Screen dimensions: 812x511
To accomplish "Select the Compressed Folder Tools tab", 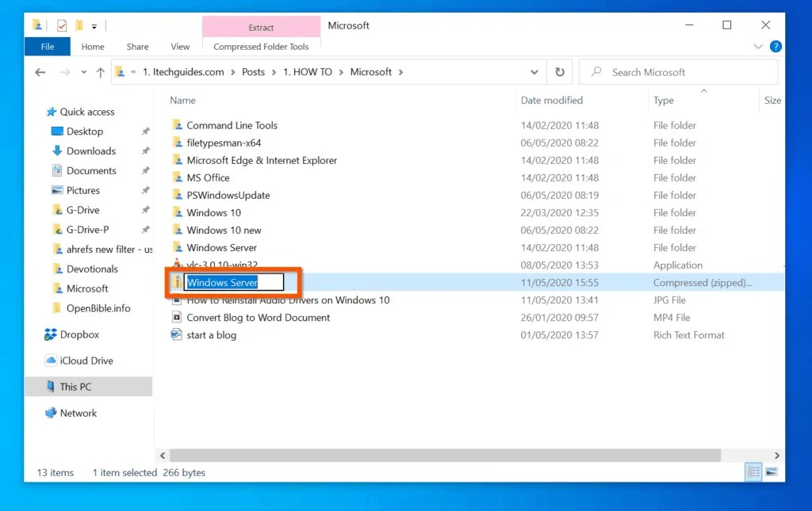I will point(261,46).
